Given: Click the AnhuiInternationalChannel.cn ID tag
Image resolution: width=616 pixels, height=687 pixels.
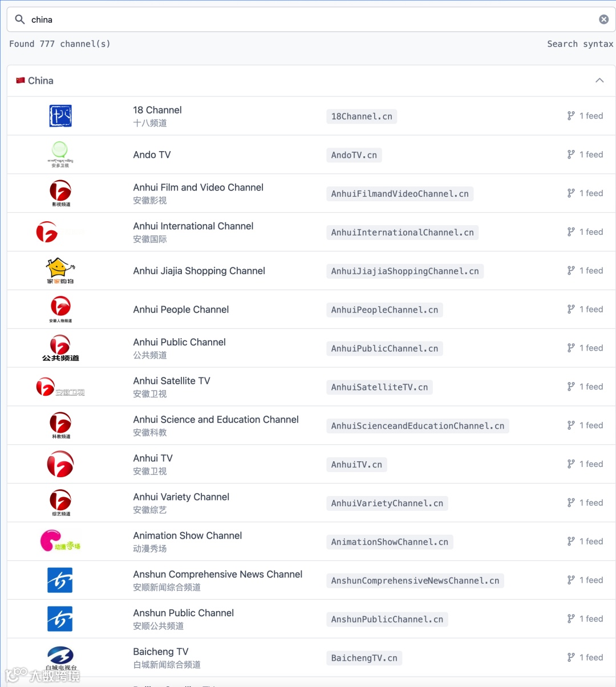Looking at the screenshot, I should coord(403,233).
